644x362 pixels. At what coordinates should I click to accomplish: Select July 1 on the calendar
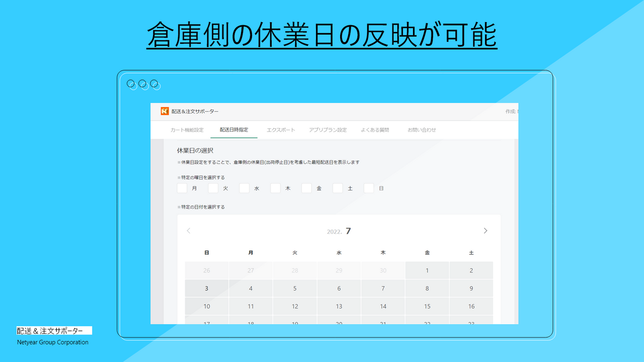[427, 270]
